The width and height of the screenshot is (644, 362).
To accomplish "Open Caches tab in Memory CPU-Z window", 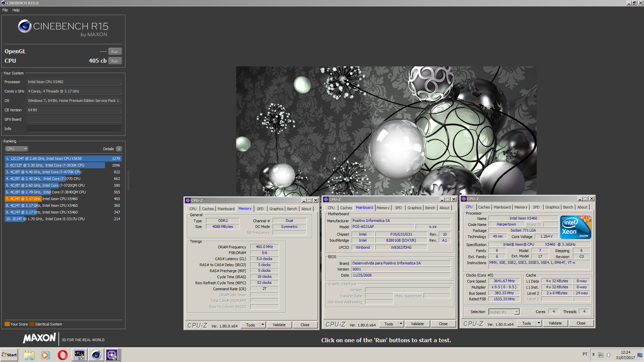I will point(208,209).
